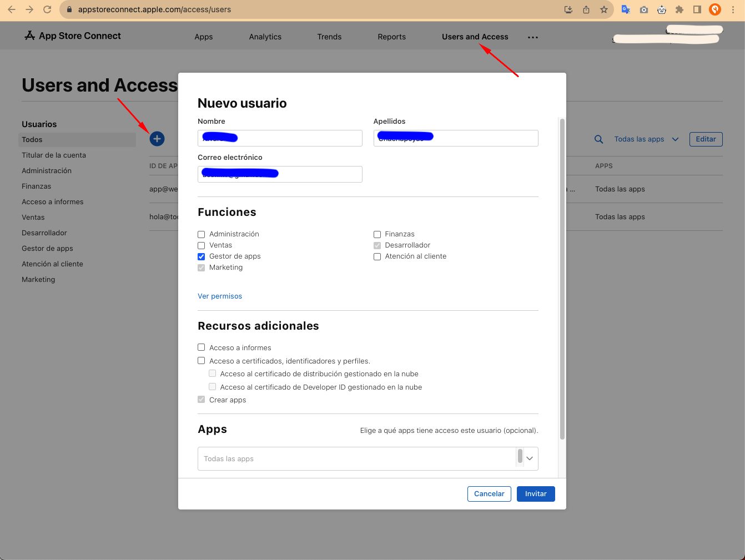Click the App Store Connect logo
This screenshot has height=560, width=745.
(x=73, y=36)
